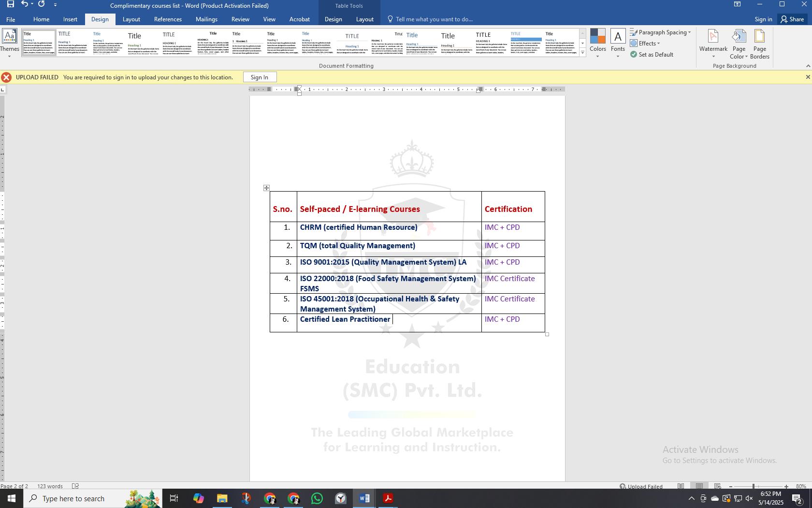Image resolution: width=812 pixels, height=508 pixels.
Task: Click the zoom slider handle
Action: (x=753, y=486)
